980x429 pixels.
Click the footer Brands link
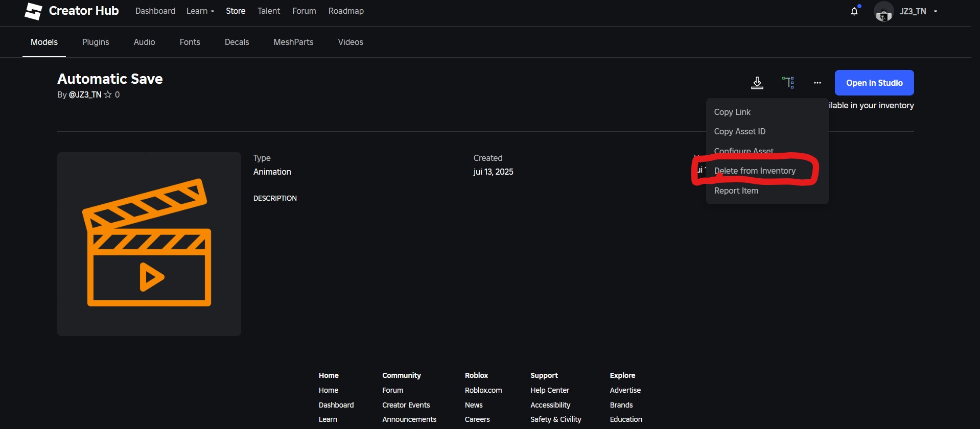(x=621, y=405)
